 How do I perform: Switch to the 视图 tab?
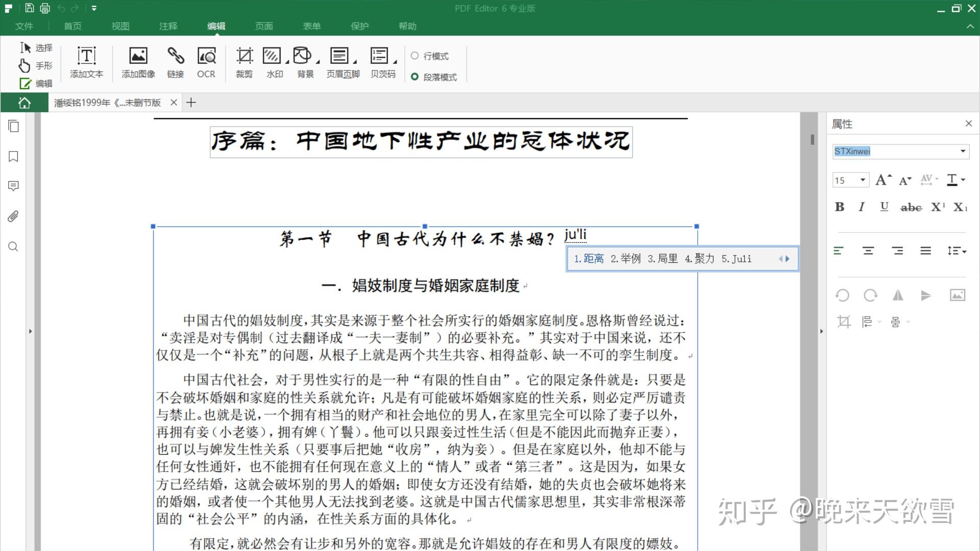(120, 26)
